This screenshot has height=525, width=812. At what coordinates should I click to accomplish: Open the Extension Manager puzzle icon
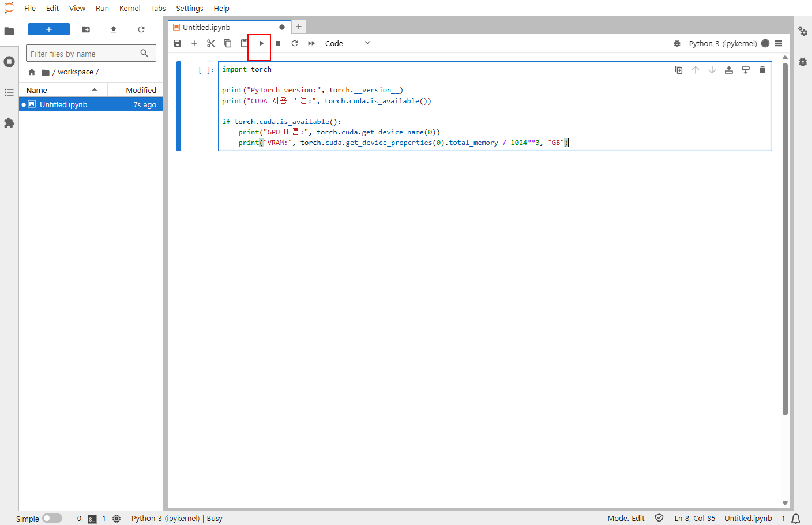tap(9, 123)
